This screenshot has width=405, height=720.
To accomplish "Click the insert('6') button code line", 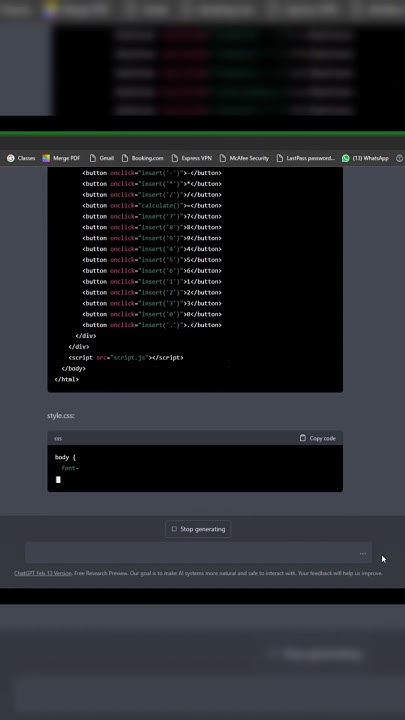I will (x=152, y=271).
